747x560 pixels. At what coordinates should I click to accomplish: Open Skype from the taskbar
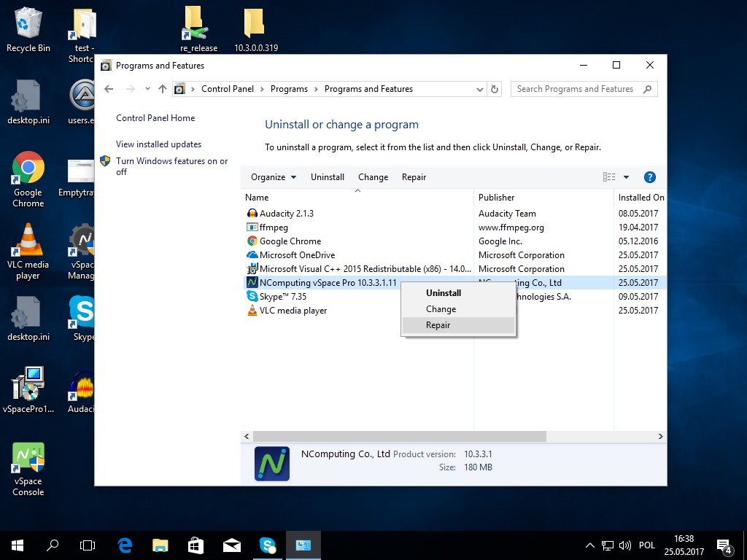tap(268, 545)
